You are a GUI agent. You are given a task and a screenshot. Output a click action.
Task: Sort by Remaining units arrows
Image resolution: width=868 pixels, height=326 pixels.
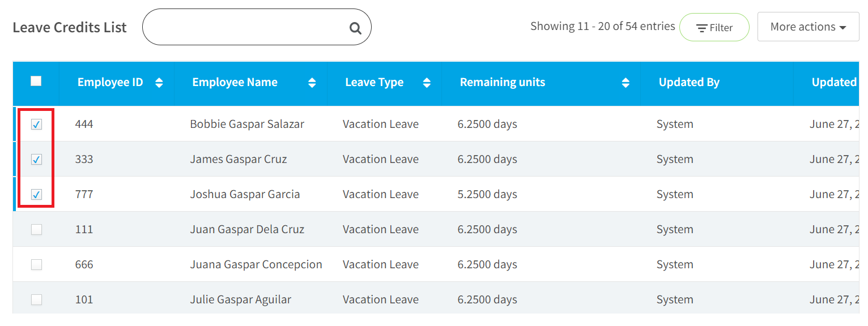tap(626, 83)
